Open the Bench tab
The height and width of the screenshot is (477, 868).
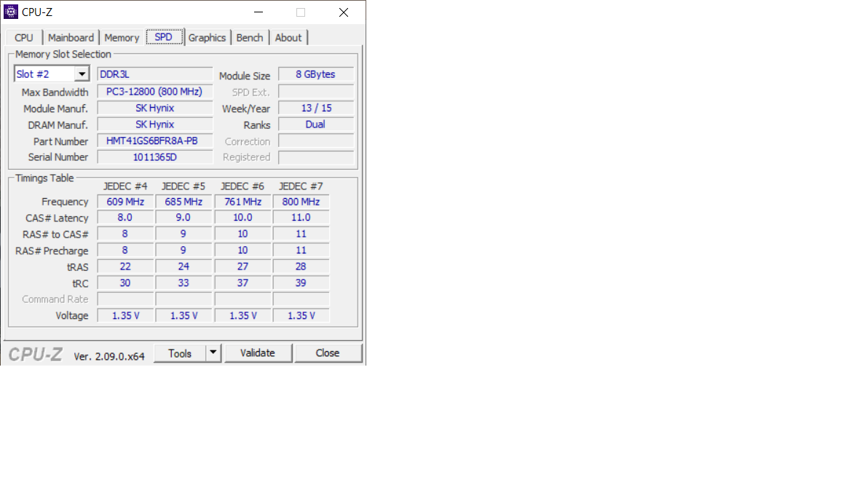pos(250,38)
